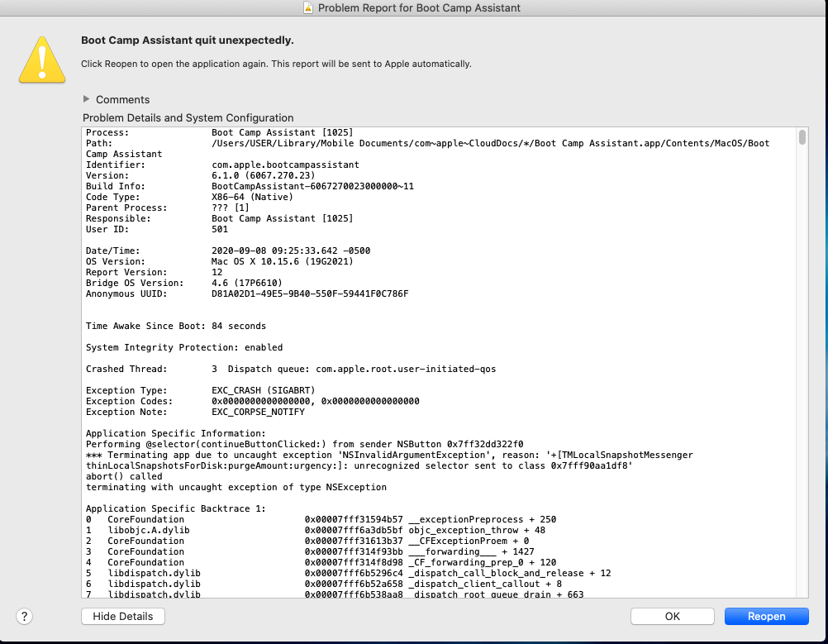Click 'System Integrity Protection: enabled' line

coord(184,347)
